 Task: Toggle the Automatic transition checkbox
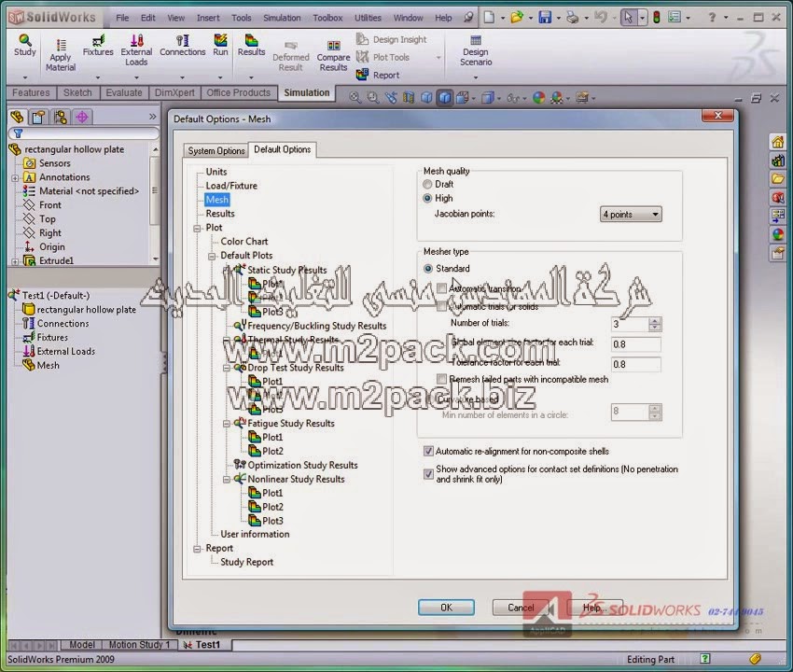click(442, 287)
